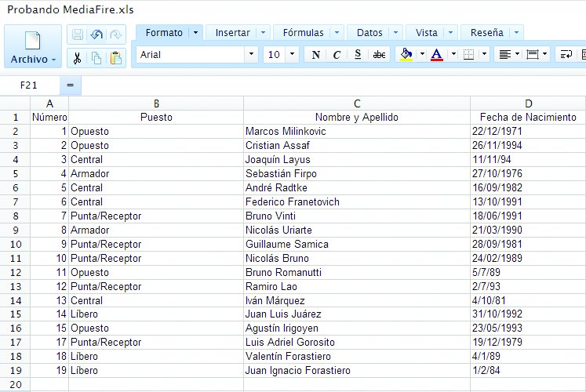
Task: Click the cell borders icon
Action: [468, 55]
